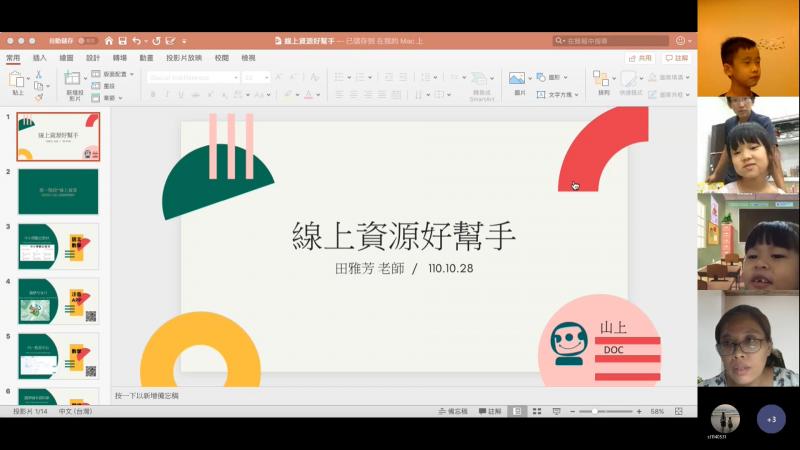This screenshot has width=800, height=450.
Task: Open the Home 常用 tab
Action: [13, 58]
